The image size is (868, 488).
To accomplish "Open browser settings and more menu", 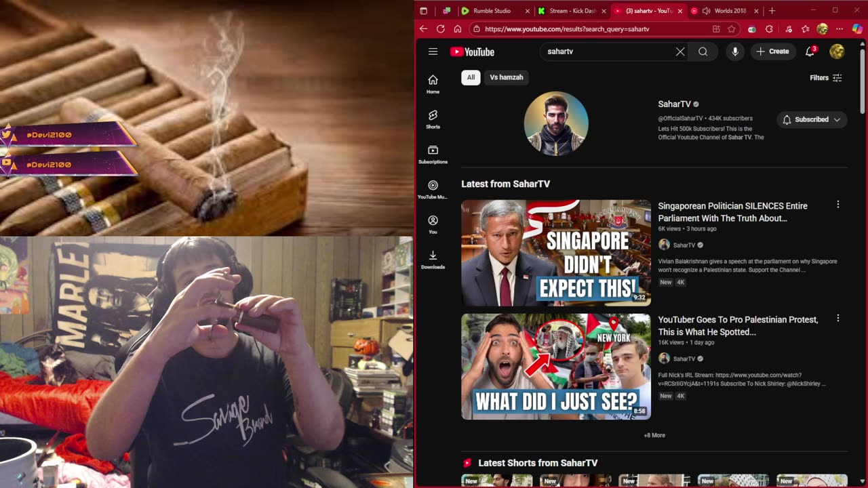I will [840, 29].
